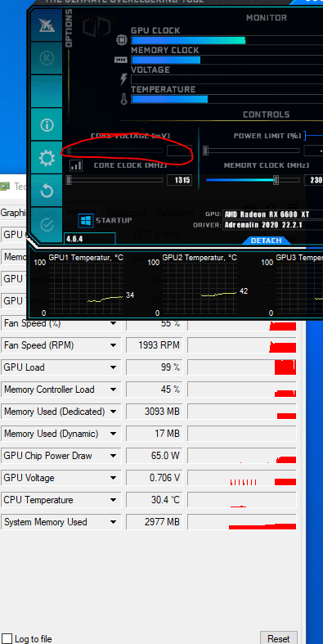The height and width of the screenshot is (644, 323).
Task: Click the Core Clock (MHz) slider handle
Action: [69, 180]
